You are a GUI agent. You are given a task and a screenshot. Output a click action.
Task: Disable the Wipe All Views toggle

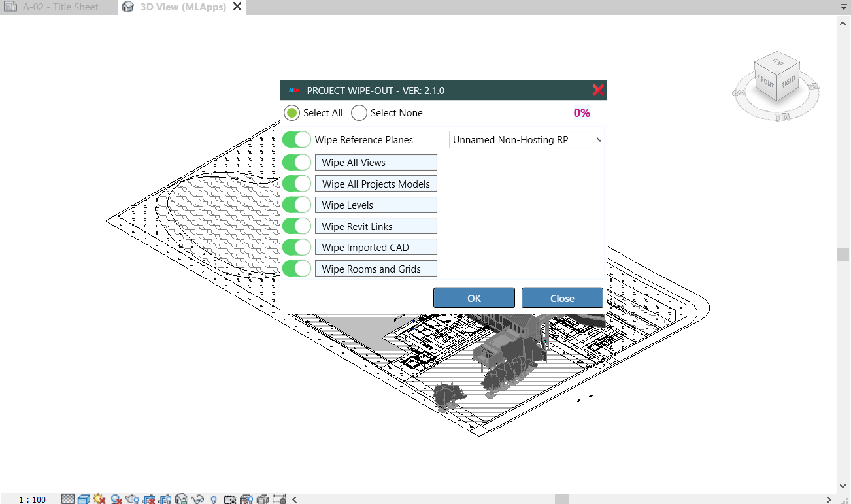297,163
